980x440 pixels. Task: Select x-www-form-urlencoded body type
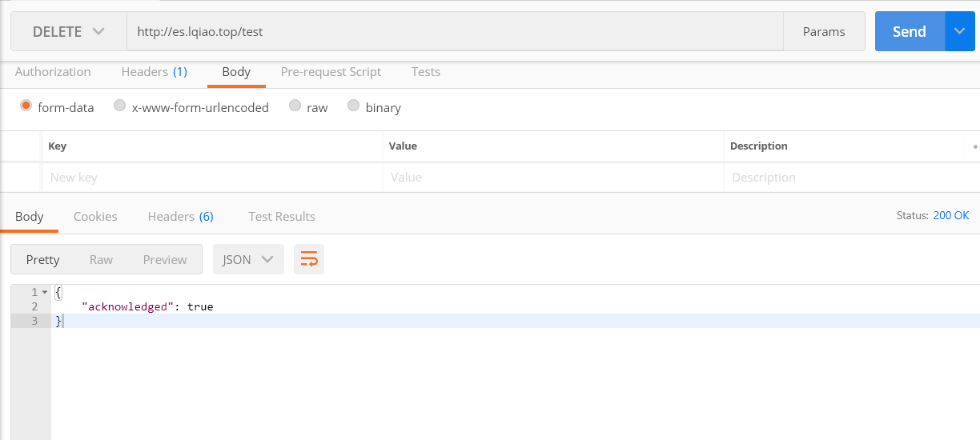(x=119, y=106)
